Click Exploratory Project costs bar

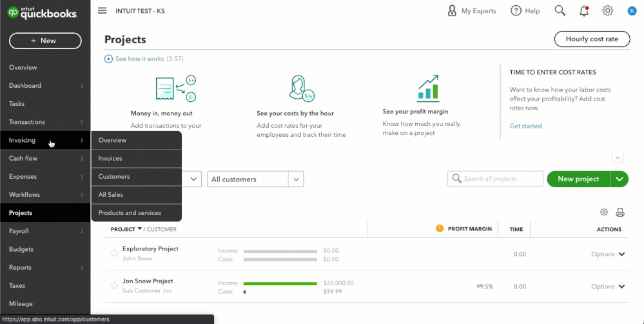pos(280,259)
